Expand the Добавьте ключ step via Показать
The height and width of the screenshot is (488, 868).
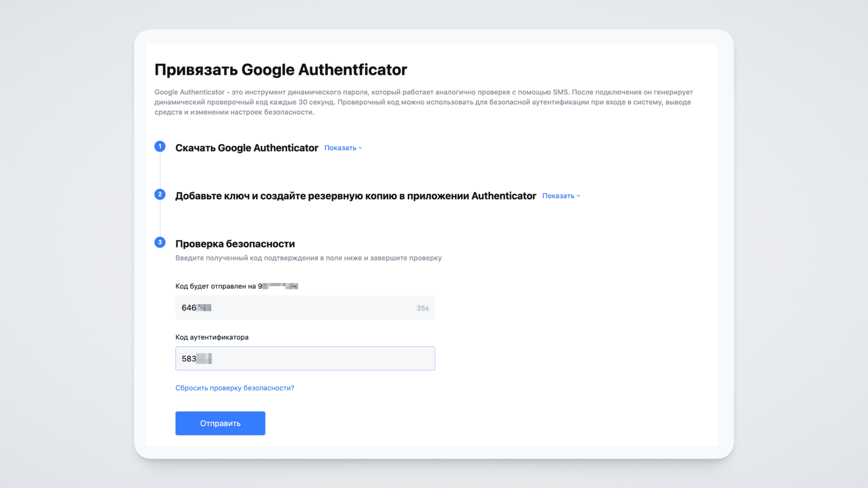click(558, 196)
